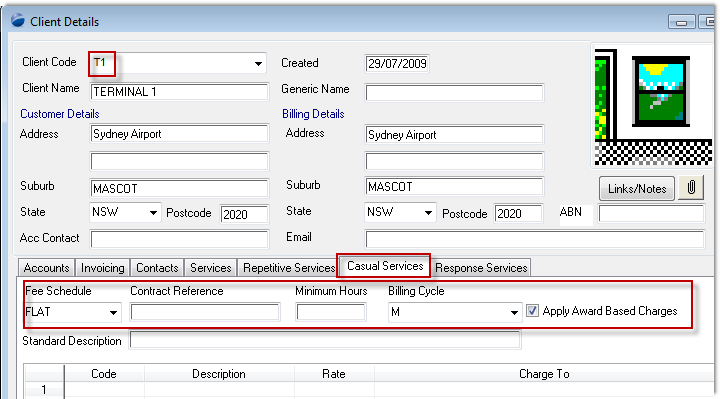Click the Standard Description field
The image size is (720, 399).
tap(325, 340)
